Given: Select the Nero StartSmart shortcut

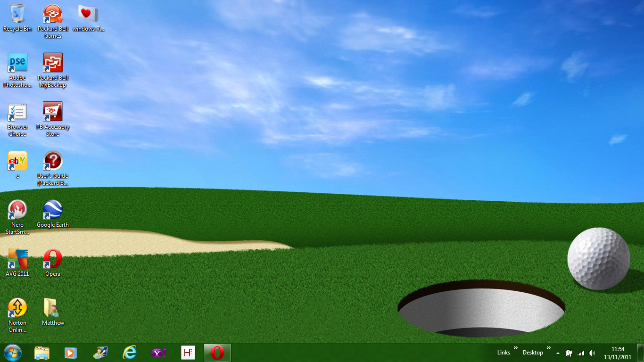Looking at the screenshot, I should 17,217.
